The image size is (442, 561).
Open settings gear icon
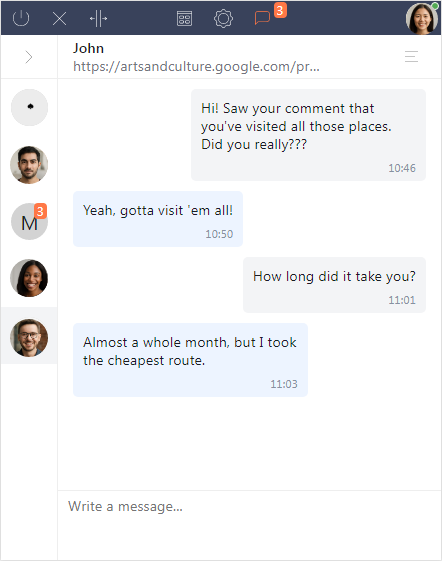[x=223, y=18]
